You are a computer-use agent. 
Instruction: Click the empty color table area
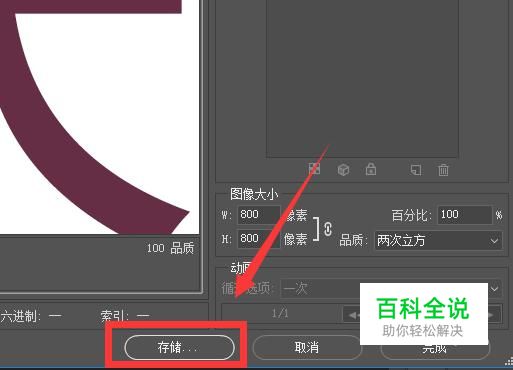click(x=362, y=78)
